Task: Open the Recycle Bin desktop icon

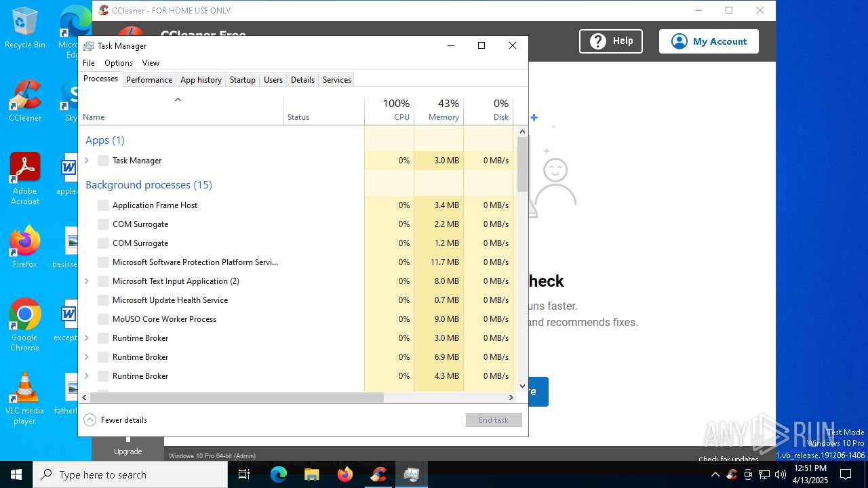Action: click(x=24, y=28)
